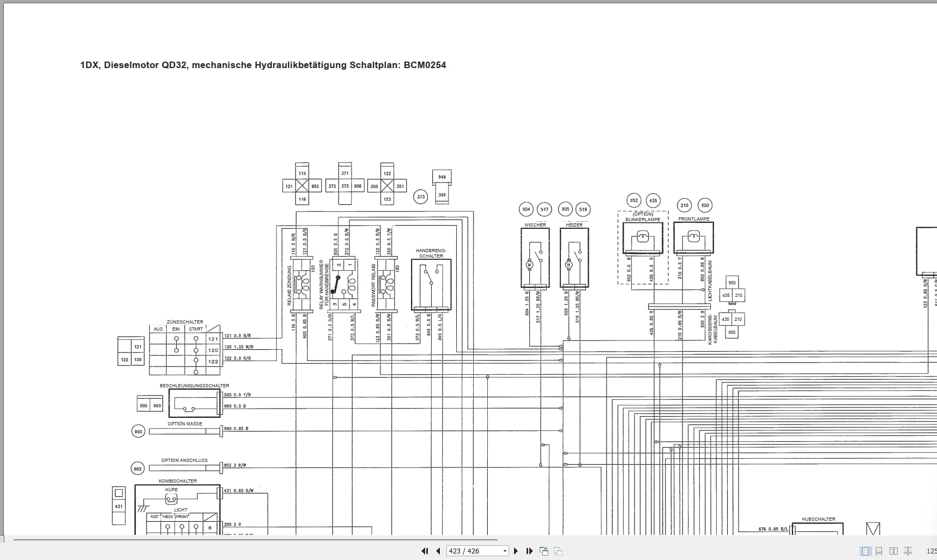Click the HANDBREMS-SCHALTER block in the schematic
This screenshot has height=560, width=937.
pyautogui.click(x=431, y=285)
